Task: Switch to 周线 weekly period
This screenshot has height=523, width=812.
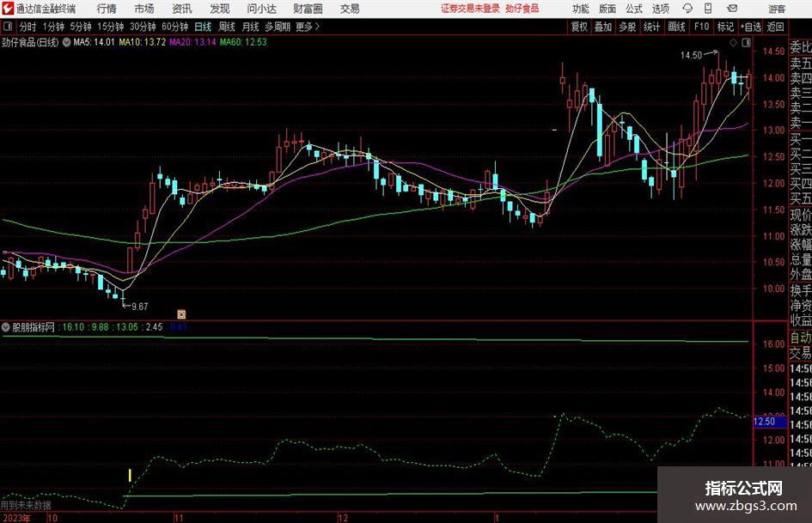Action: [227, 27]
